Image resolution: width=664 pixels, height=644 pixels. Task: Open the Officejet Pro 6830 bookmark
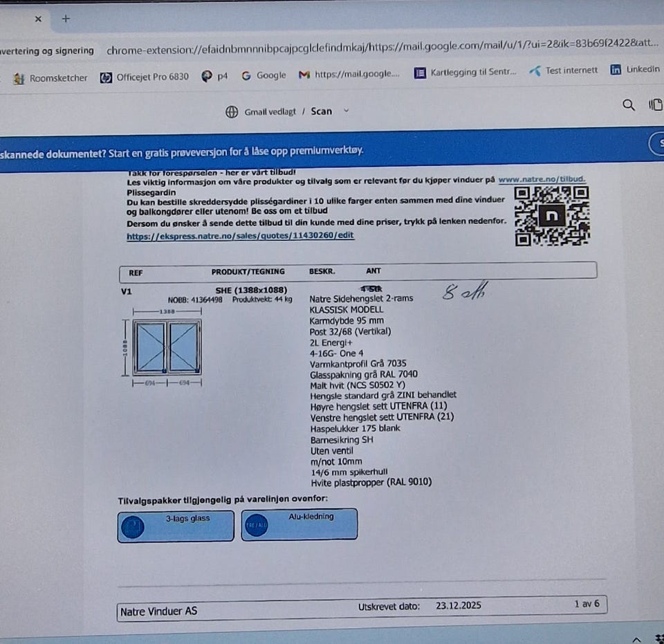pyautogui.click(x=145, y=77)
